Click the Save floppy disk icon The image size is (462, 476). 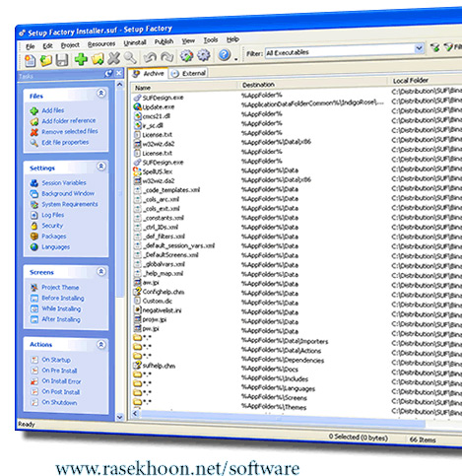(62, 60)
